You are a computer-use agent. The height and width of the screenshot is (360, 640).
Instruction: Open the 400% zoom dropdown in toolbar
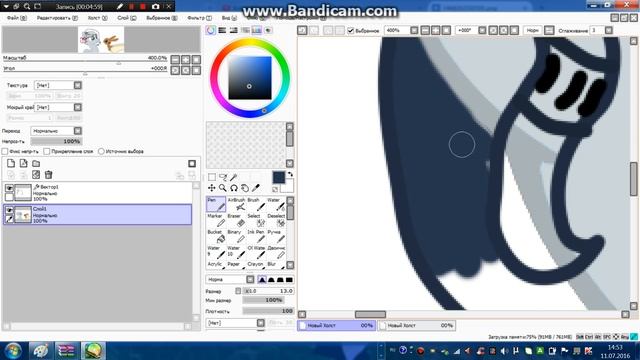coord(414,31)
